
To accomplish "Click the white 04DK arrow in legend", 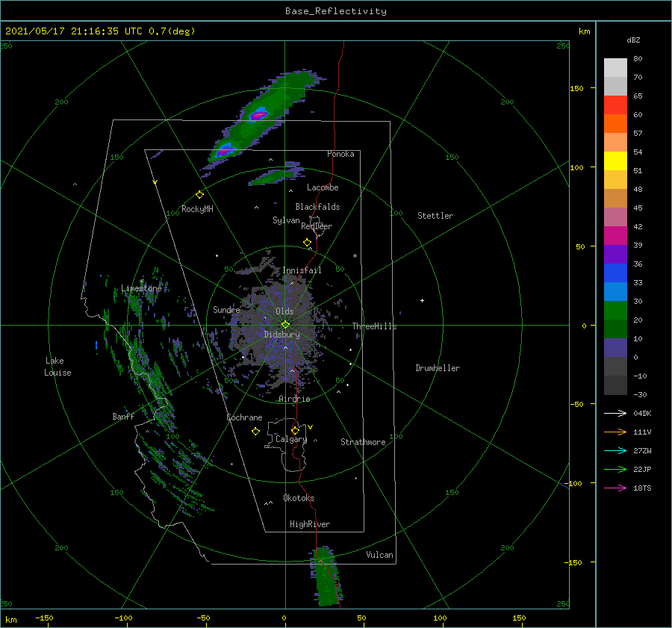I will coord(615,413).
